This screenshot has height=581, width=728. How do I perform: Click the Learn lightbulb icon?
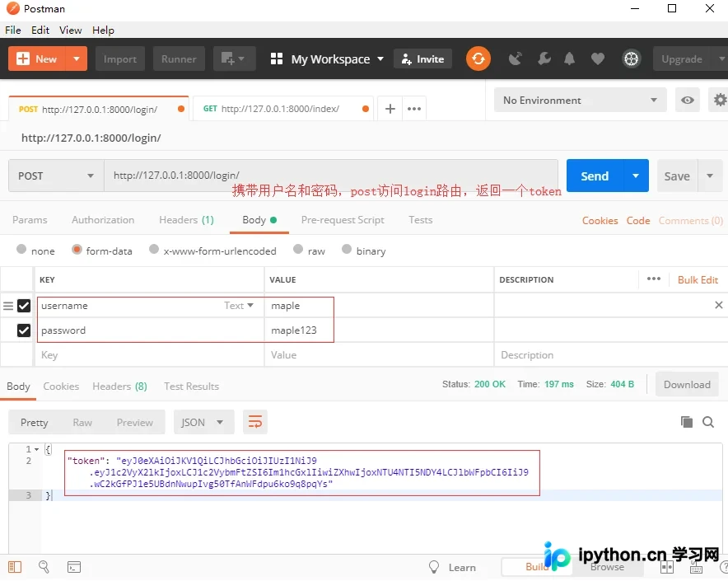[x=434, y=567]
